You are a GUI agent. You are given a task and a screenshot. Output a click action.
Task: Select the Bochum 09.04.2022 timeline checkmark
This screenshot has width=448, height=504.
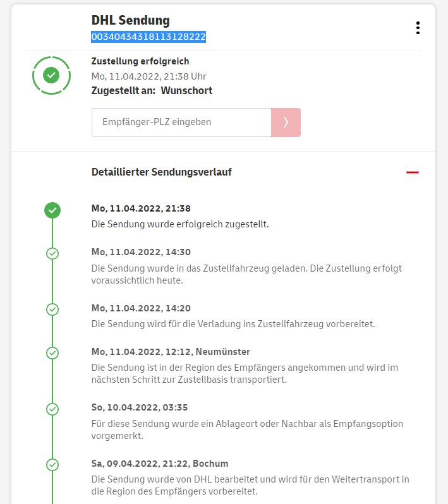[52, 465]
